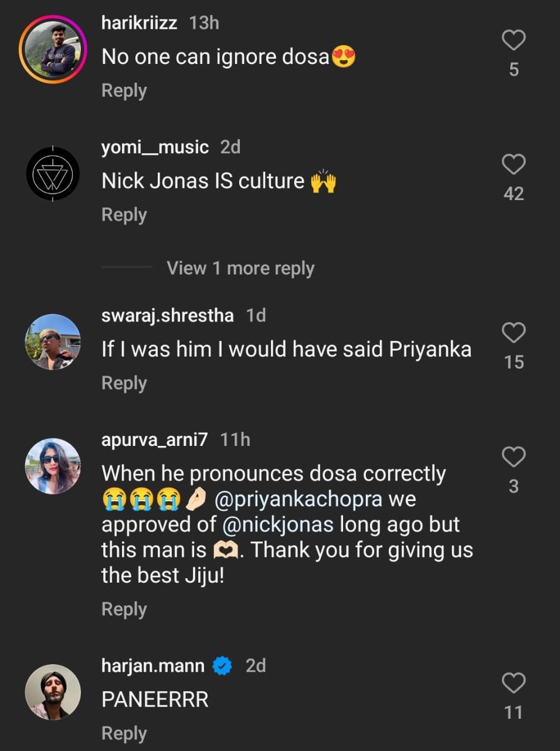
Task: Click harjan.mann's verified badge
Action: pos(222,666)
